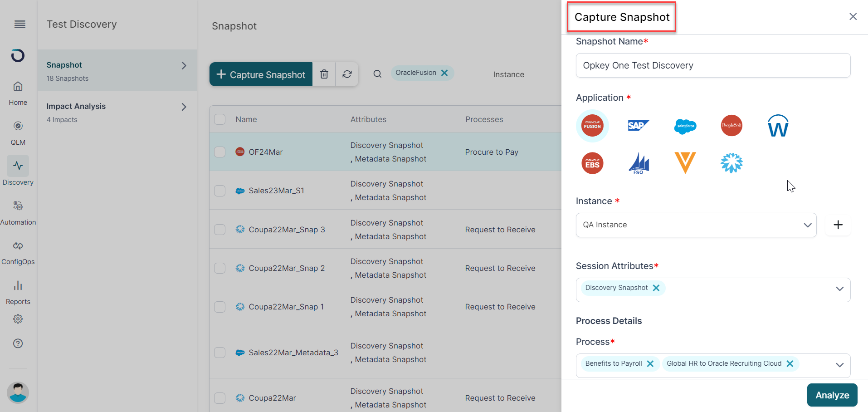Image resolution: width=868 pixels, height=412 pixels.
Task: Select Salesforce application icon
Action: pyautogui.click(x=685, y=126)
